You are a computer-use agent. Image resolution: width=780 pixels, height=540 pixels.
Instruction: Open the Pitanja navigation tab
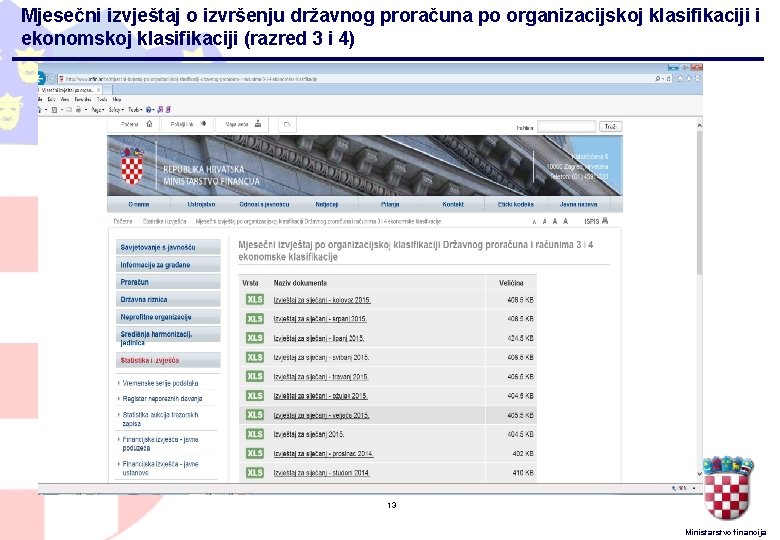(x=390, y=204)
